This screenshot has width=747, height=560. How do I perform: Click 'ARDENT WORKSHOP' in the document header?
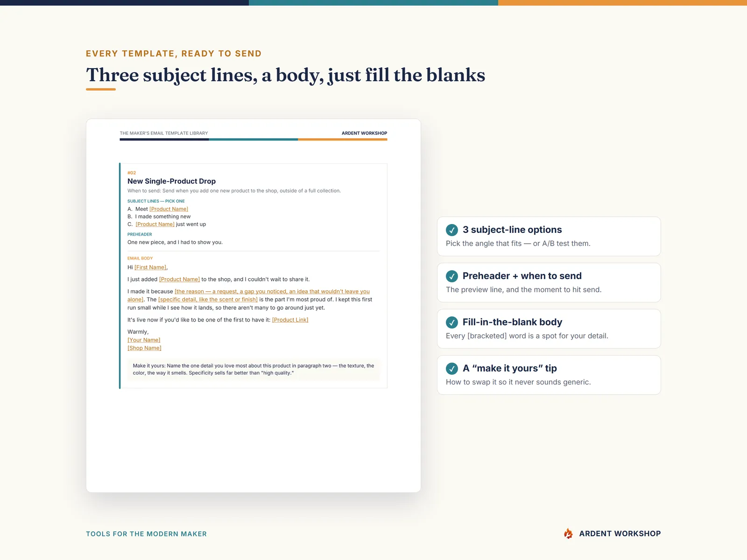364,133
